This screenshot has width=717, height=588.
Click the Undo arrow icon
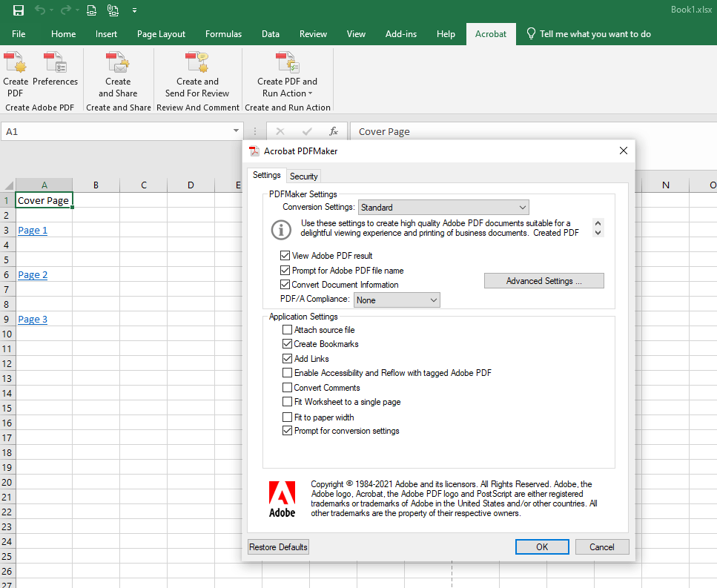pos(40,10)
